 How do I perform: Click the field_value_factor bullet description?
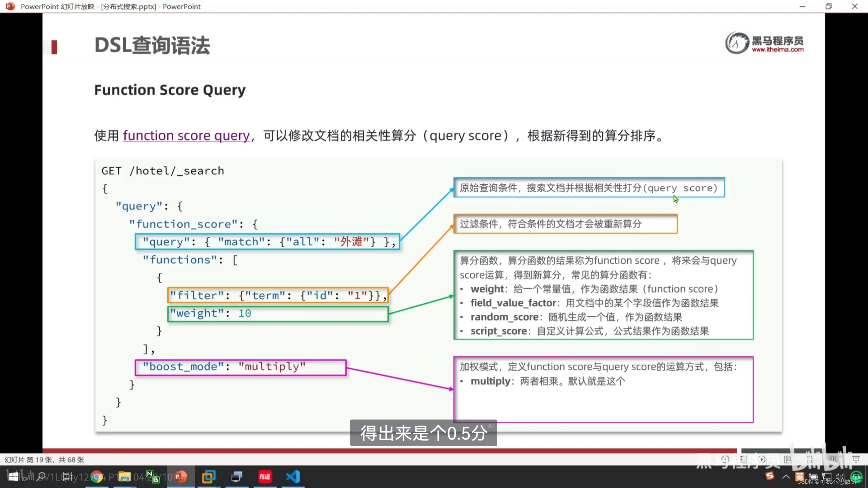pyautogui.click(x=594, y=303)
